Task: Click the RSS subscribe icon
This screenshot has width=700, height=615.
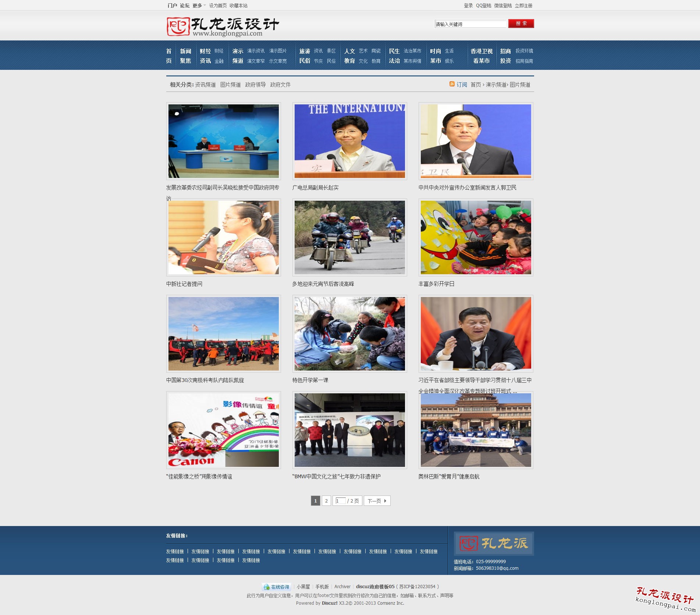Action: (452, 84)
